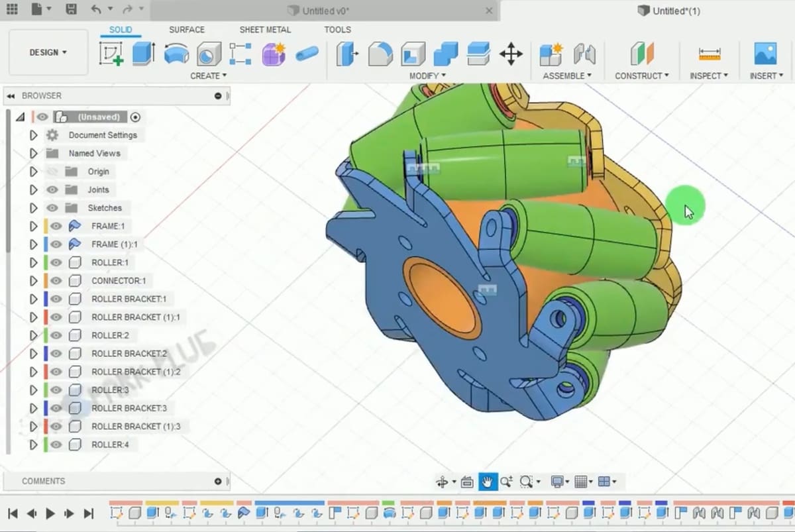Open the data panel grid icon

pos(12,10)
